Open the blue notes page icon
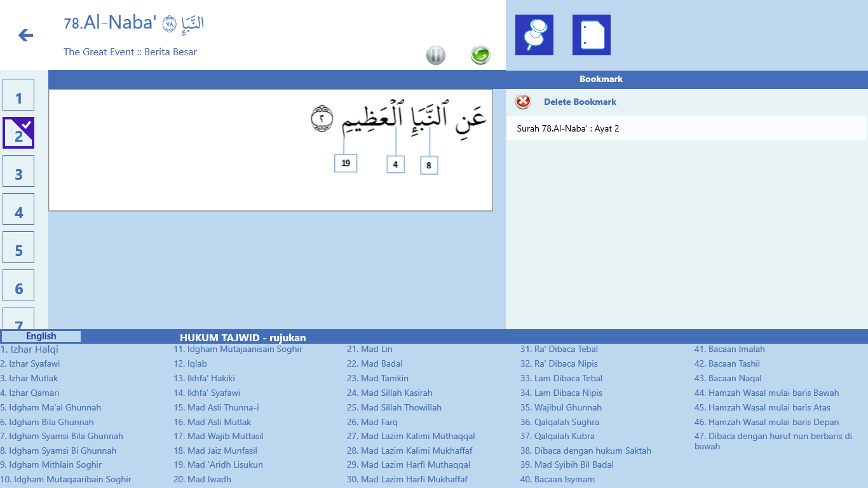This screenshot has height=488, width=868. coord(591,35)
